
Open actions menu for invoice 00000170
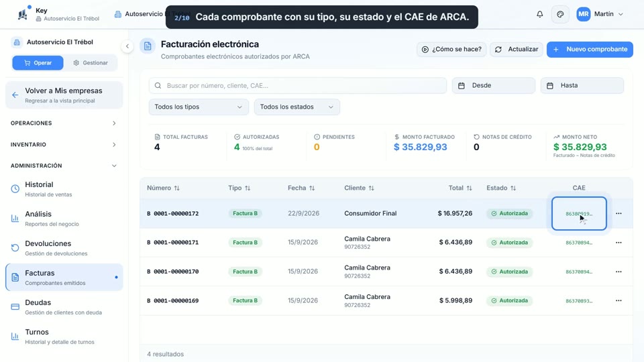[x=619, y=271]
